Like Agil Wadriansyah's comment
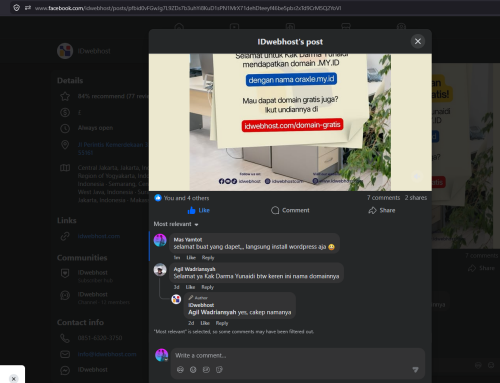Viewport: 500px width, 383px height. tap(190, 287)
